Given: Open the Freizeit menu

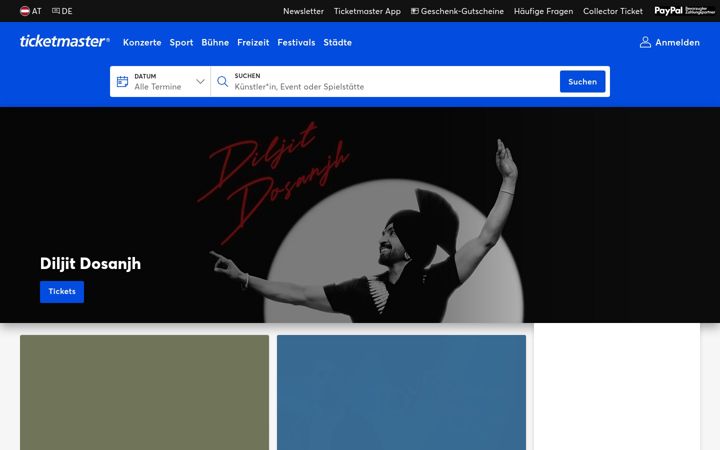Looking at the screenshot, I should pos(253,42).
